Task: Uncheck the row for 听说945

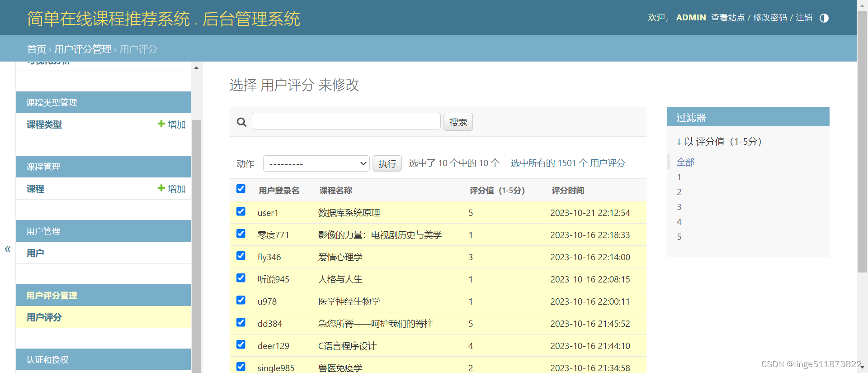Action: tap(241, 278)
